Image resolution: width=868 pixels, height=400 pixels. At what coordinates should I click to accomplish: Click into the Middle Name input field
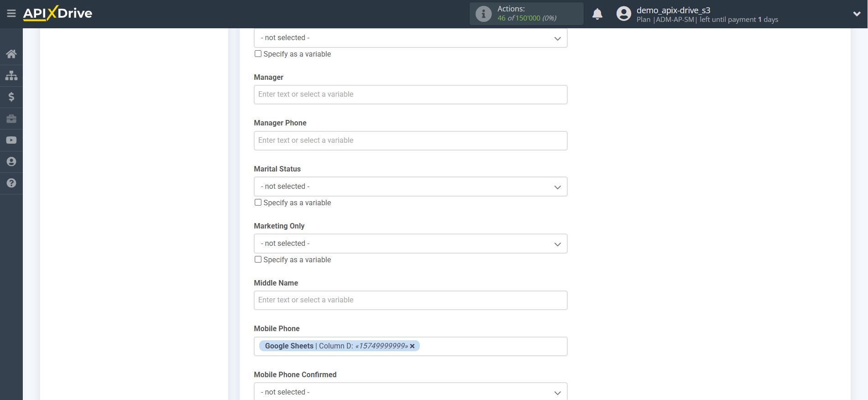410,300
